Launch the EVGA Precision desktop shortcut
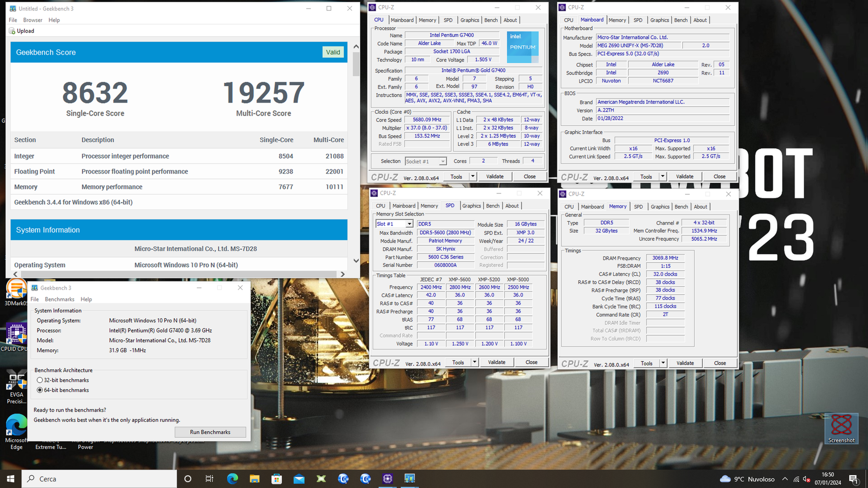 [16, 387]
